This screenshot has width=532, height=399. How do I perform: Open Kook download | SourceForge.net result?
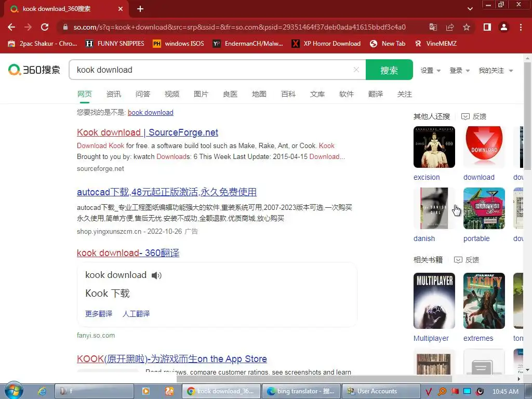tap(148, 132)
